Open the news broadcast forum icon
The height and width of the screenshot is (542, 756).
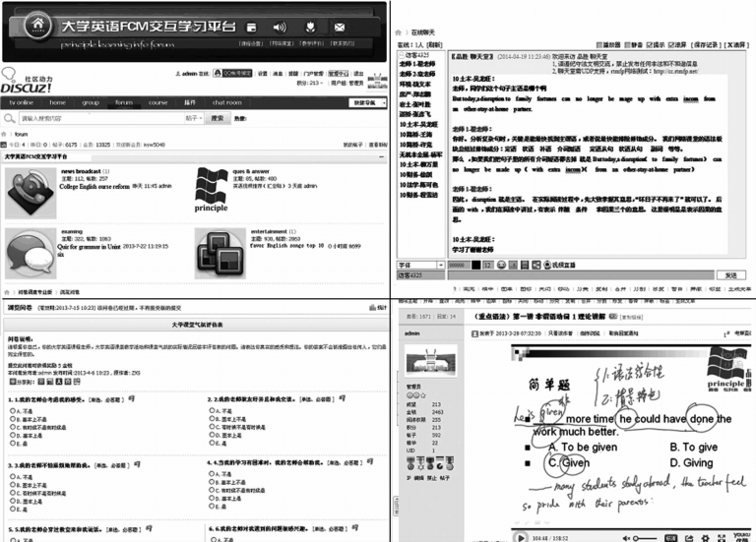(x=30, y=188)
